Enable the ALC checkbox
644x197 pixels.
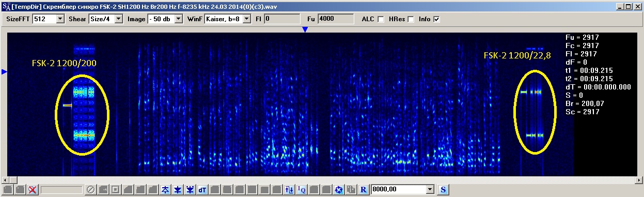click(381, 19)
